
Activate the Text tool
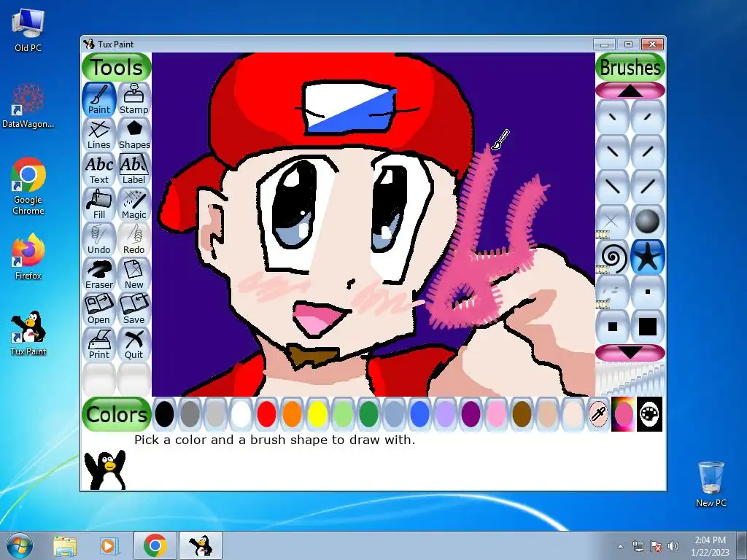99,169
